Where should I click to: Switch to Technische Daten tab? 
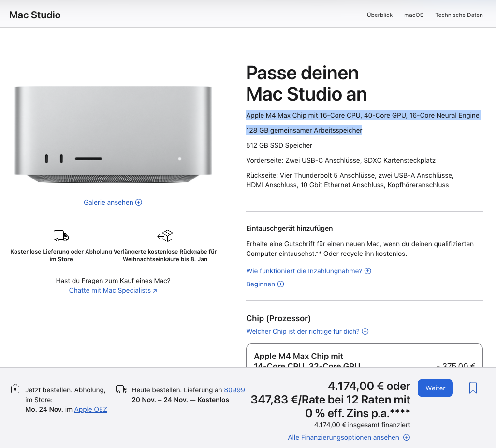[459, 15]
